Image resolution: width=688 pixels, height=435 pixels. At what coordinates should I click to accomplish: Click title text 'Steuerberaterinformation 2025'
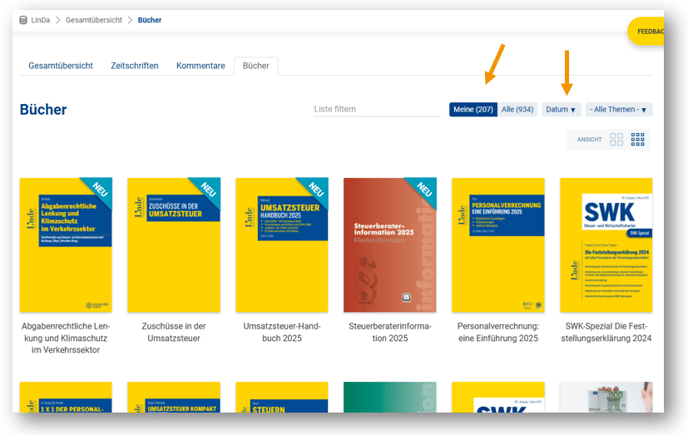[x=390, y=332]
